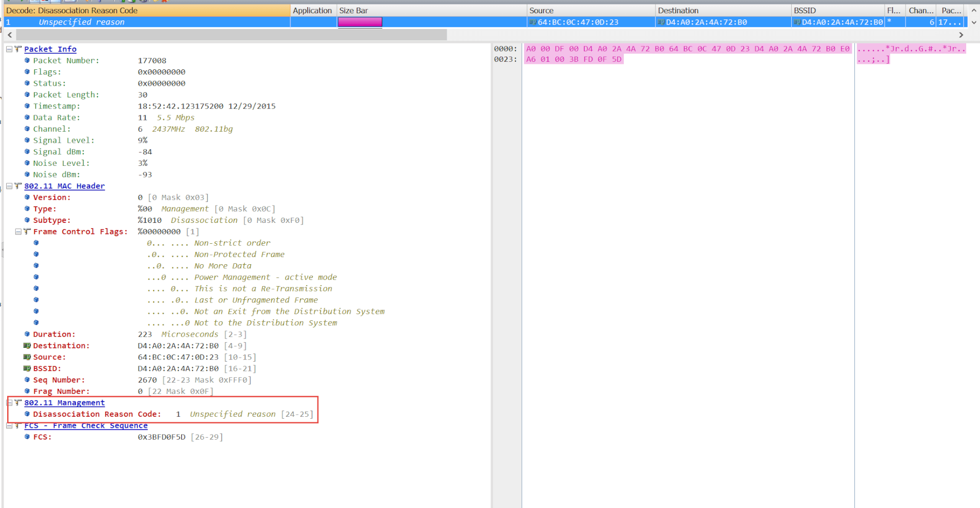Click the FCS - Frame Check Sequence link
The width and height of the screenshot is (980, 508).
click(86, 425)
